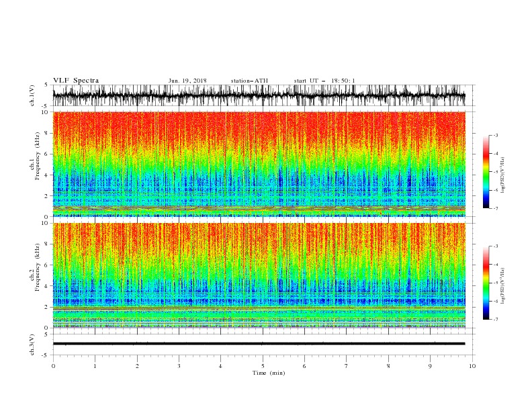532x411 pixels.
Task: Click the '-3' tick on ch.1 color bar
Action: point(495,135)
